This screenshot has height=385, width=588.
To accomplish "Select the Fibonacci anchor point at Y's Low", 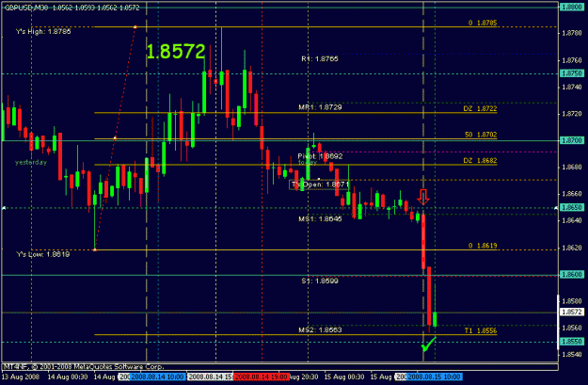I will click(94, 249).
